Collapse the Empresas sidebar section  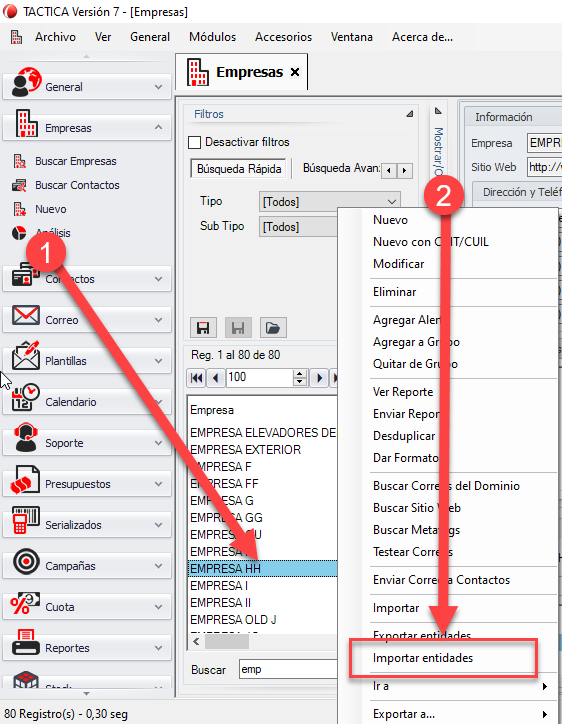(158, 127)
